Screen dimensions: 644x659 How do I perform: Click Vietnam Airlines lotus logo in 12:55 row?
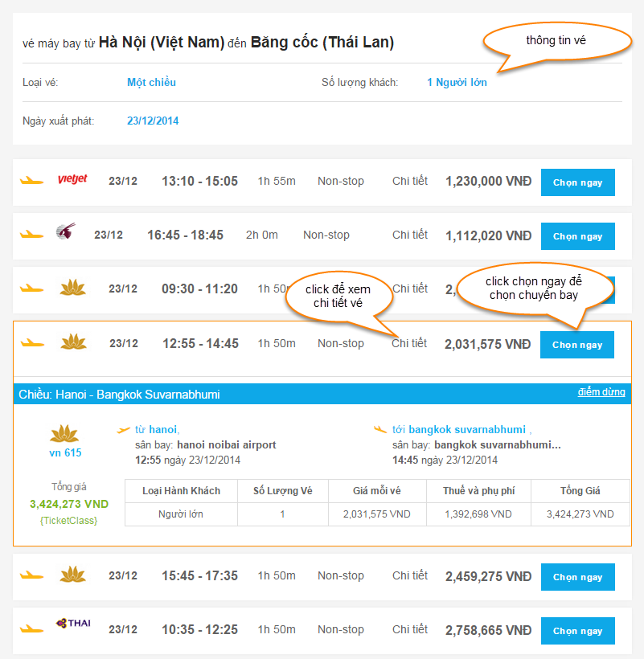click(73, 342)
